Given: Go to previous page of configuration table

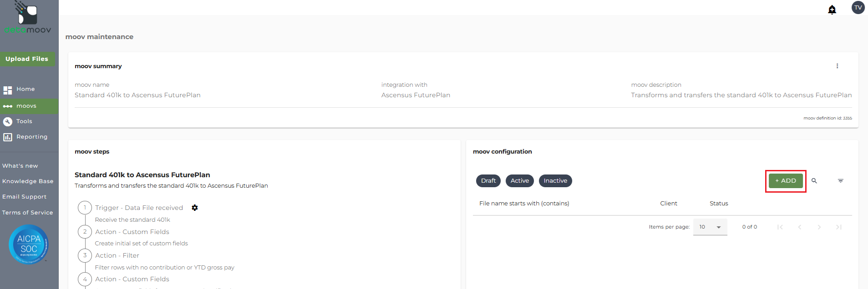Looking at the screenshot, I should point(800,227).
